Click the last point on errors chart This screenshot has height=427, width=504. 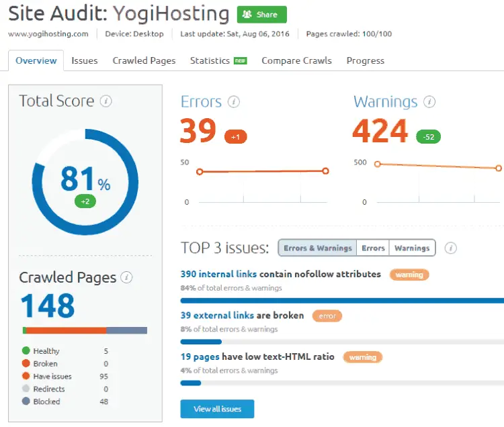(x=326, y=171)
